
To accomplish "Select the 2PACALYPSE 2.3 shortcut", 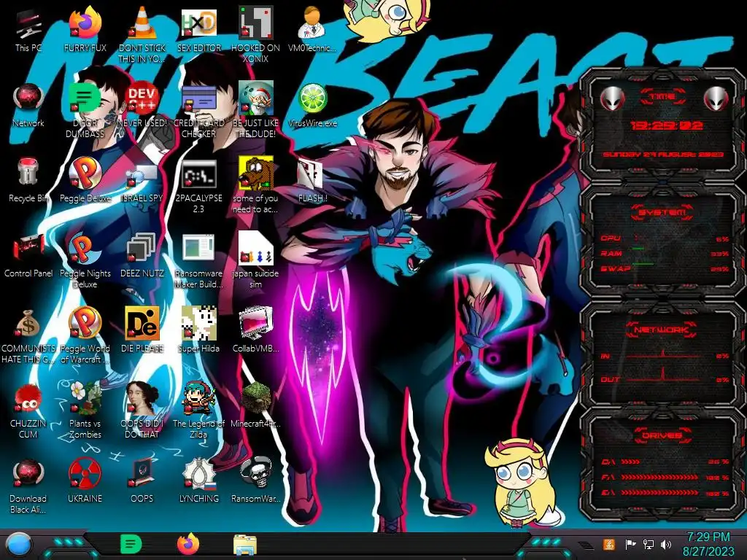I will (198, 186).
